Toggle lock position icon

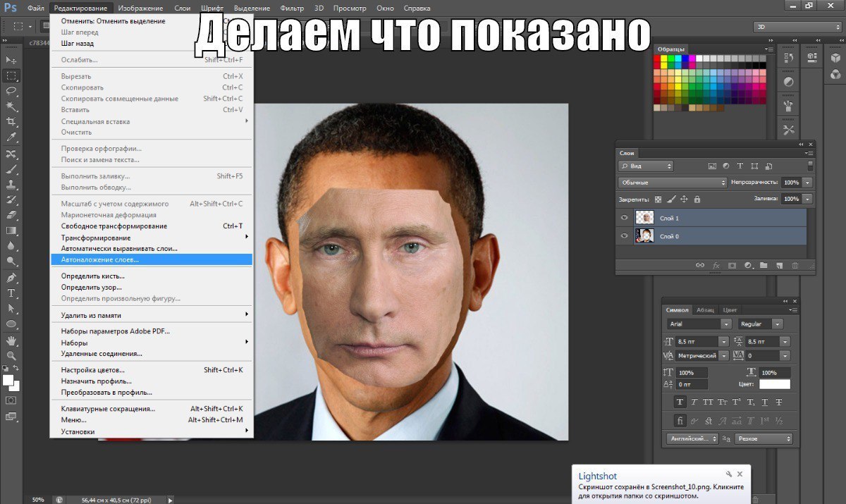coord(685,199)
